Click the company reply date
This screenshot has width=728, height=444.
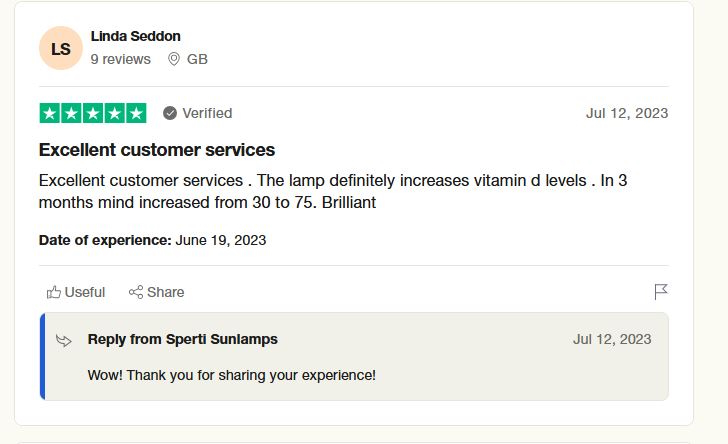tap(611, 339)
